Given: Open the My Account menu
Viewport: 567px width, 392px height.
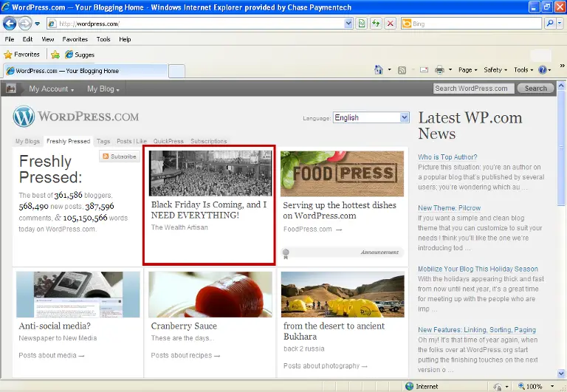Looking at the screenshot, I should [52, 89].
